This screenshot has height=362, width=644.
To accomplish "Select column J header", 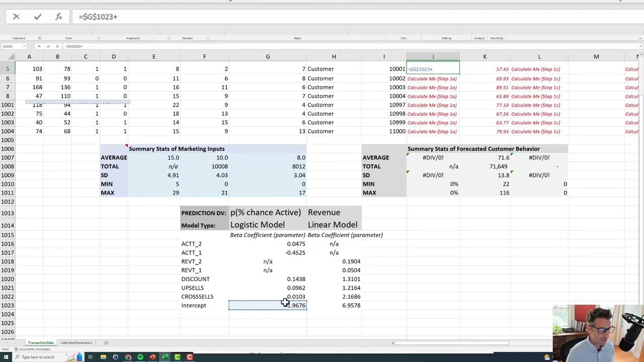I will tap(433, 57).
